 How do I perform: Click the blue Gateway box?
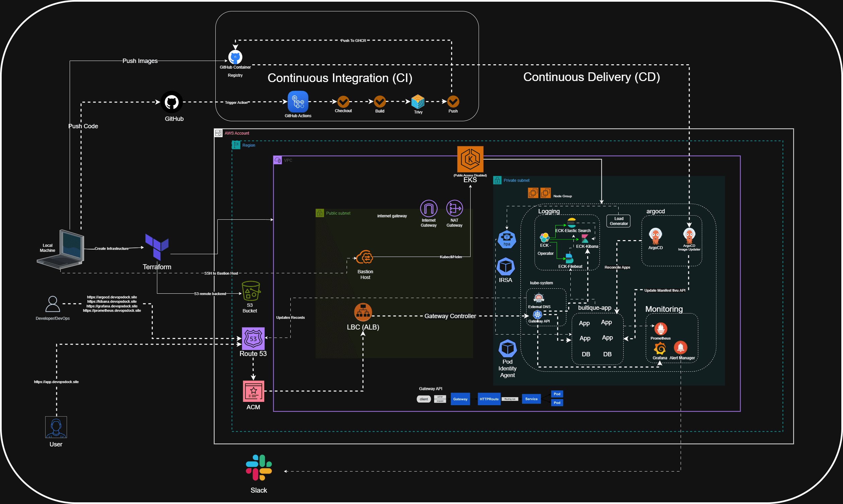tap(460, 399)
